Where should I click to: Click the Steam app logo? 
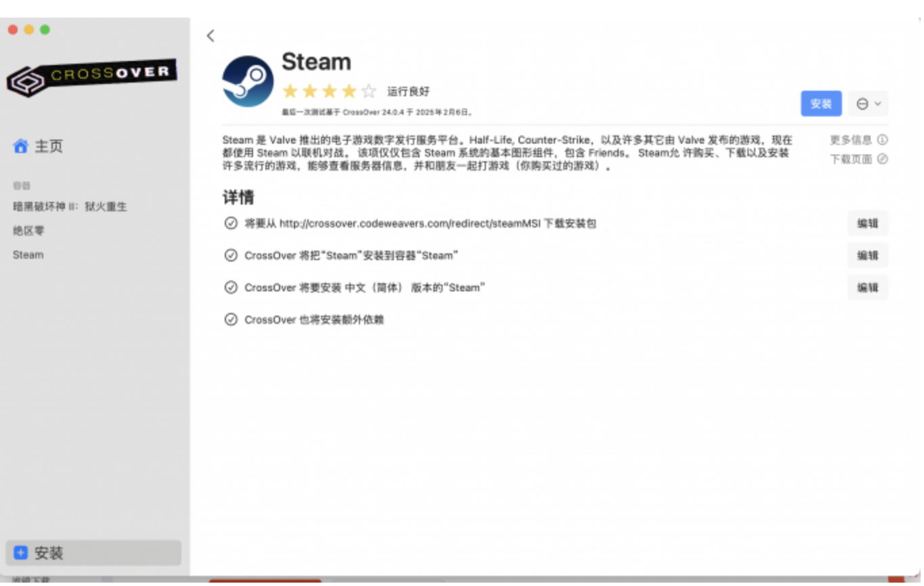[248, 81]
